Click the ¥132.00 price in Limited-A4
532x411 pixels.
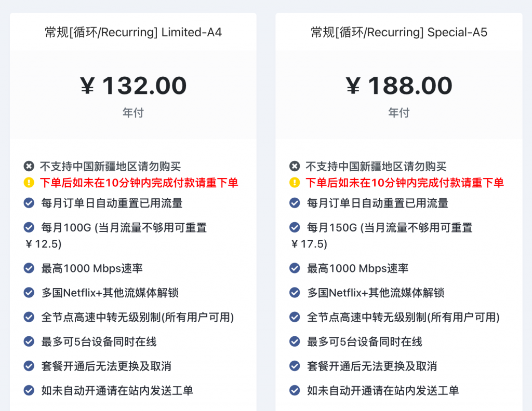click(134, 86)
